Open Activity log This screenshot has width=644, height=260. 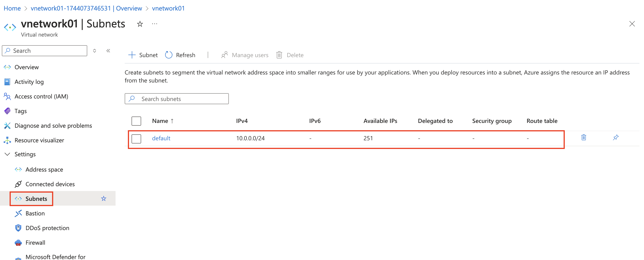click(x=29, y=82)
